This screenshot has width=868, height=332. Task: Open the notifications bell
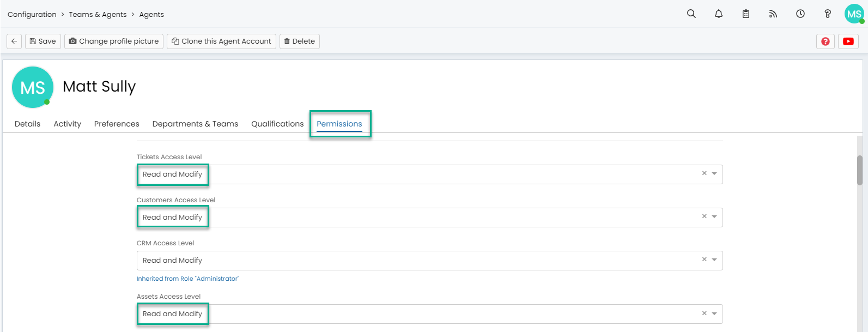pos(719,14)
